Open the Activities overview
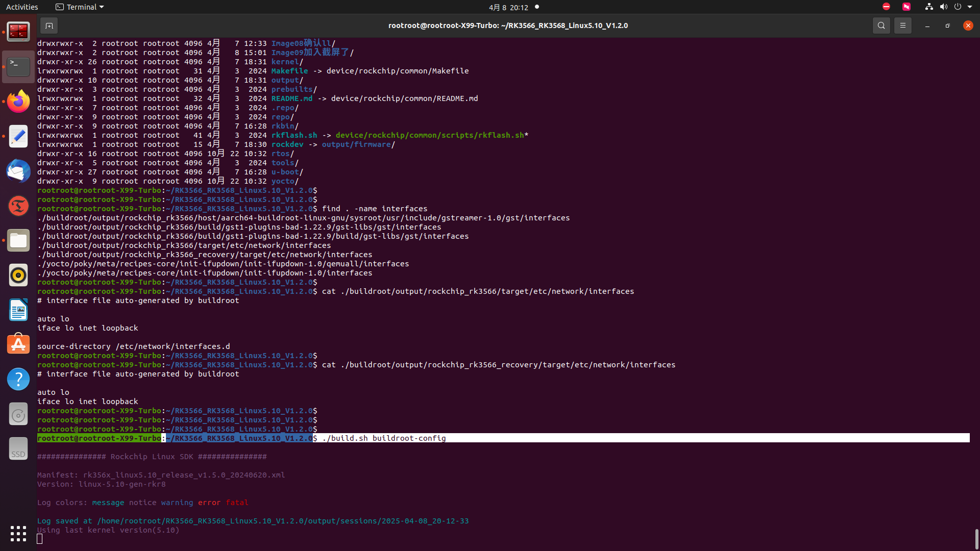The height and width of the screenshot is (551, 980). [22, 7]
